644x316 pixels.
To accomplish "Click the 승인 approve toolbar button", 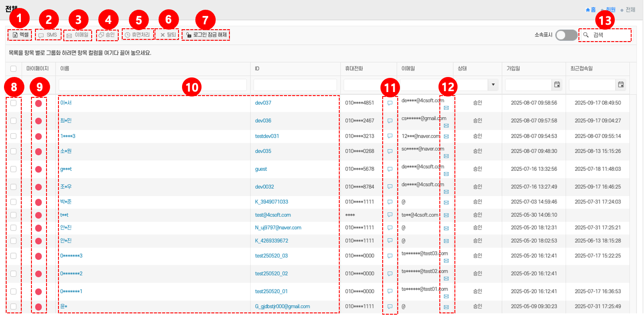I will click(x=107, y=35).
